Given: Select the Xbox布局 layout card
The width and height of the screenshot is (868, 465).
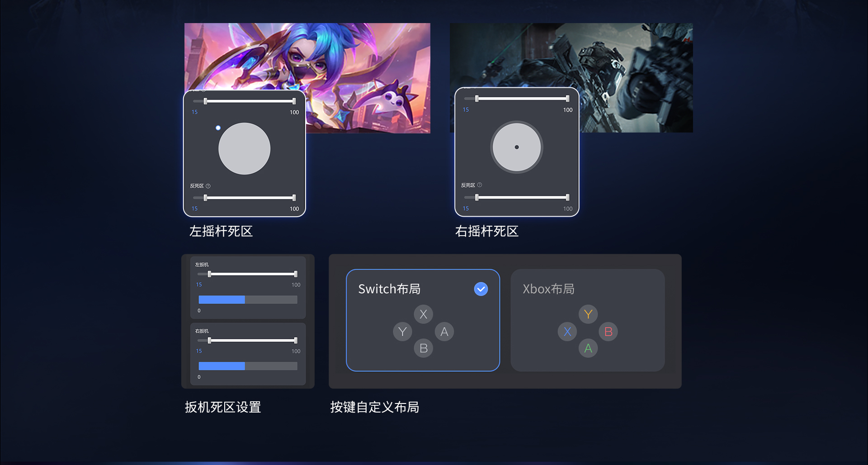Looking at the screenshot, I should [588, 320].
